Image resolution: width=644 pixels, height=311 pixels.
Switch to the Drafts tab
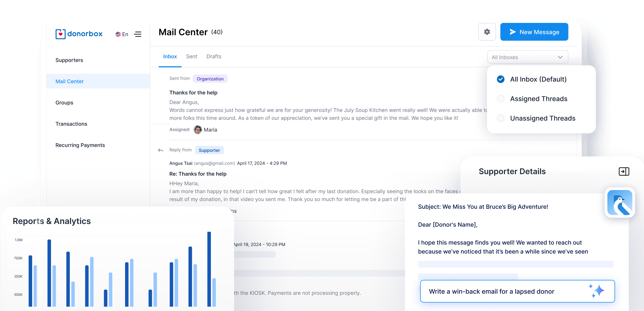pyautogui.click(x=214, y=56)
